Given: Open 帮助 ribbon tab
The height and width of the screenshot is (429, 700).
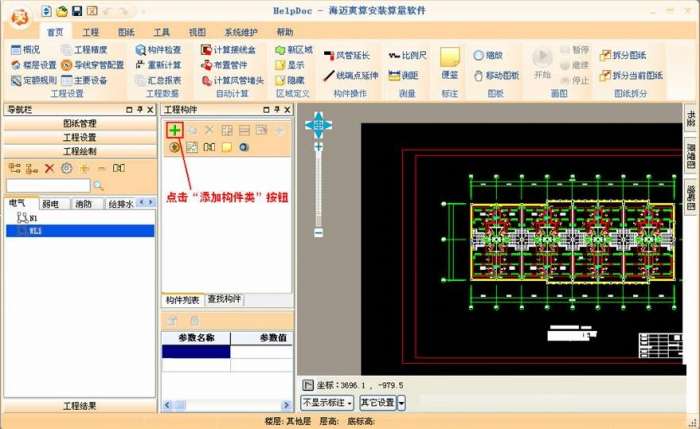Looking at the screenshot, I should click(285, 32).
